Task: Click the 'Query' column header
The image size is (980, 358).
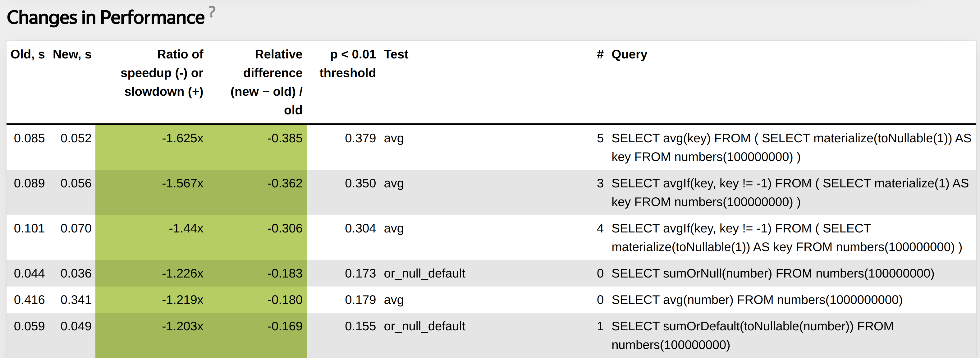Action: tap(629, 54)
